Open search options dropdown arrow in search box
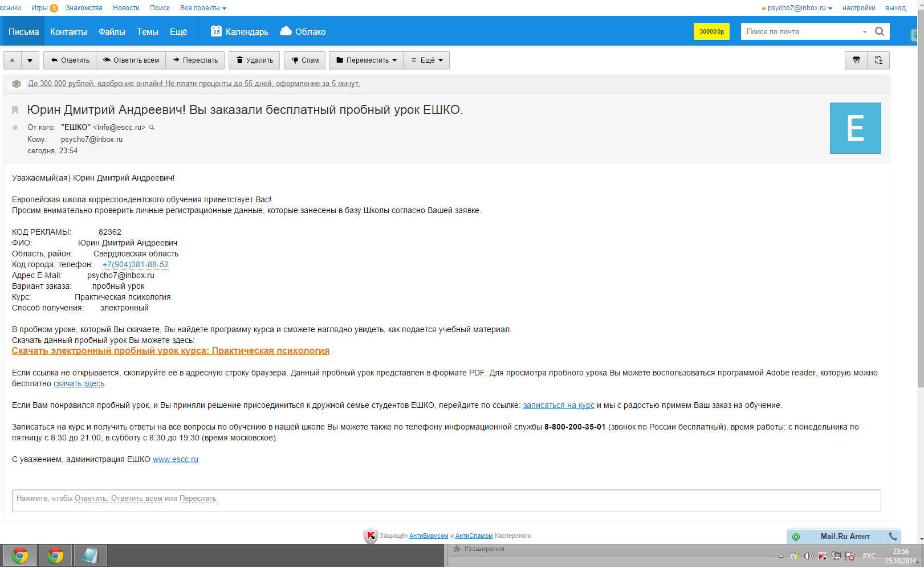The height and width of the screenshot is (568, 924). click(864, 32)
